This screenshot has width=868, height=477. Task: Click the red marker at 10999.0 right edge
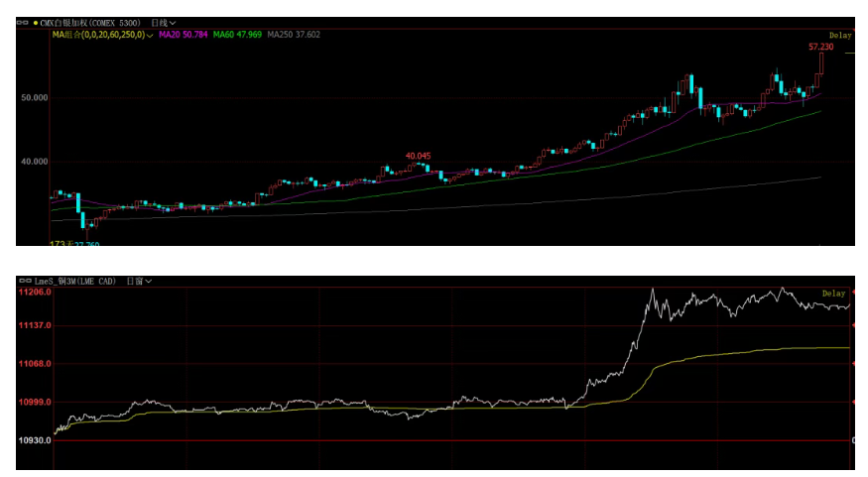(x=853, y=402)
